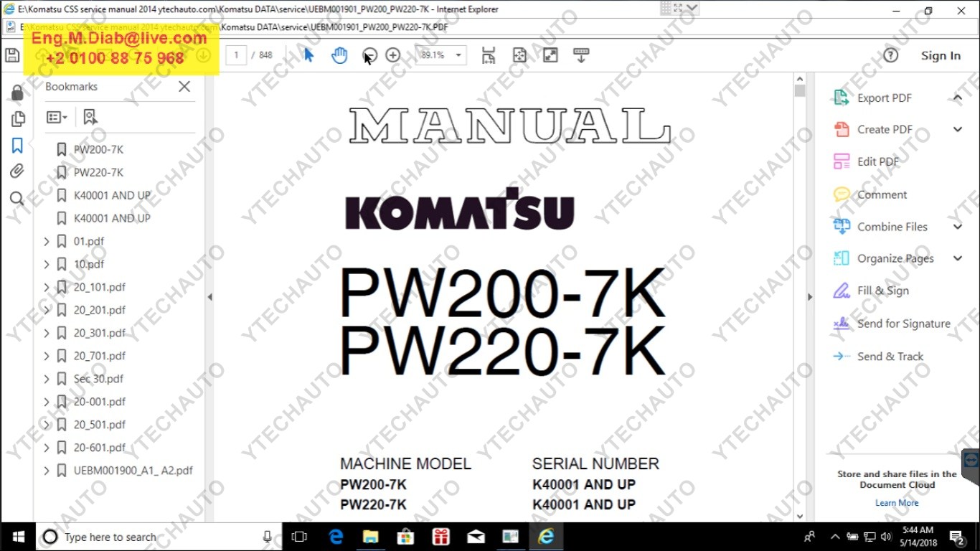
Task: Open the Create PDF tool
Action: (885, 130)
